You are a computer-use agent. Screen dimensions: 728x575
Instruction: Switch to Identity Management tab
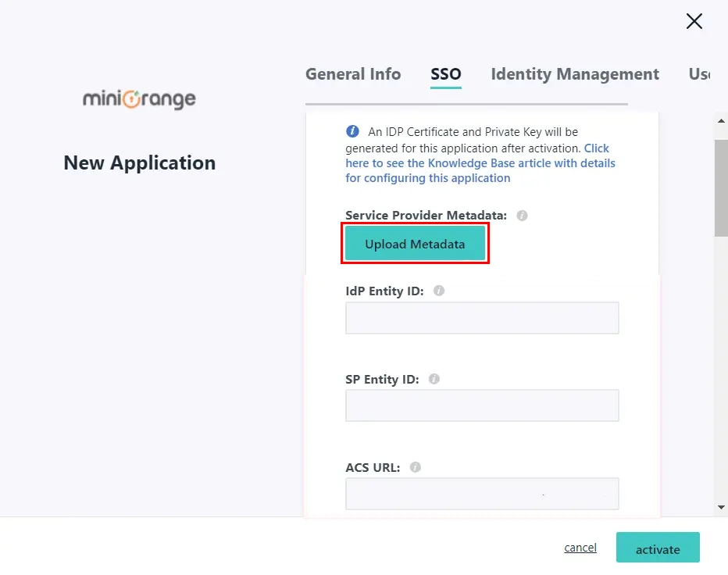575,74
